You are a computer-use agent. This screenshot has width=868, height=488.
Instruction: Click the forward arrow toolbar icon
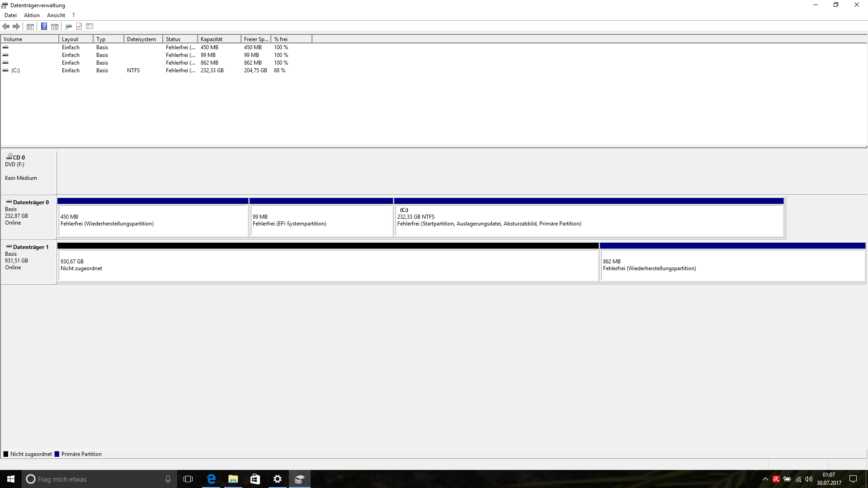point(16,27)
